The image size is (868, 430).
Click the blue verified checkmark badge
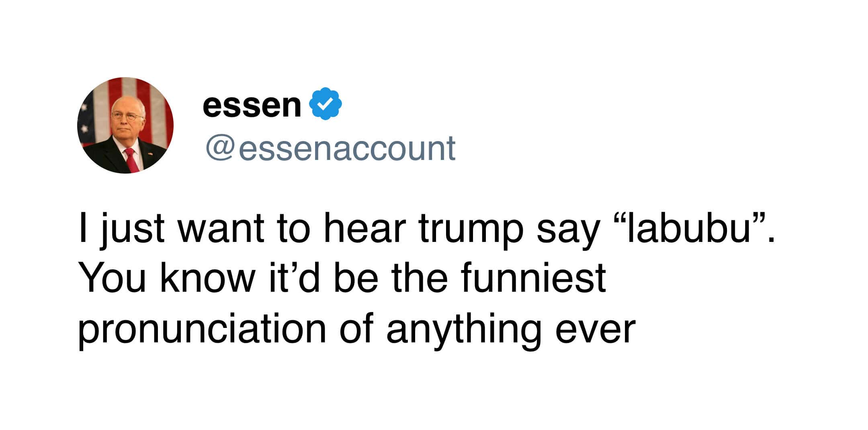click(x=325, y=104)
